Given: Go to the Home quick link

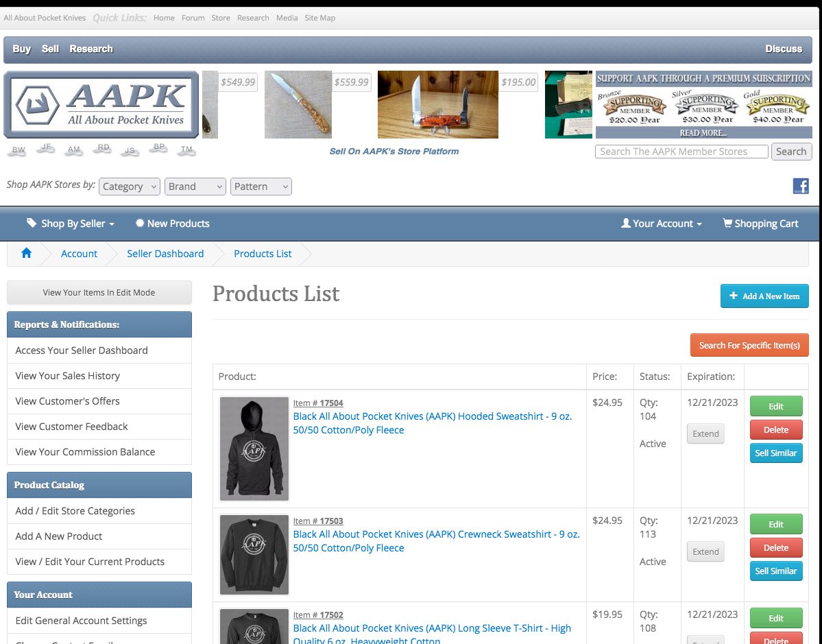Looking at the screenshot, I should [x=164, y=18].
